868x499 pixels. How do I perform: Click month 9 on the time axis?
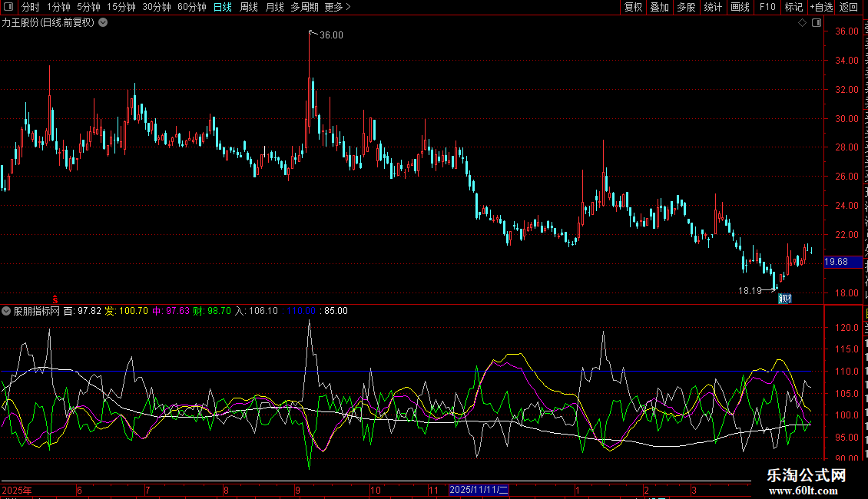coord(298,490)
